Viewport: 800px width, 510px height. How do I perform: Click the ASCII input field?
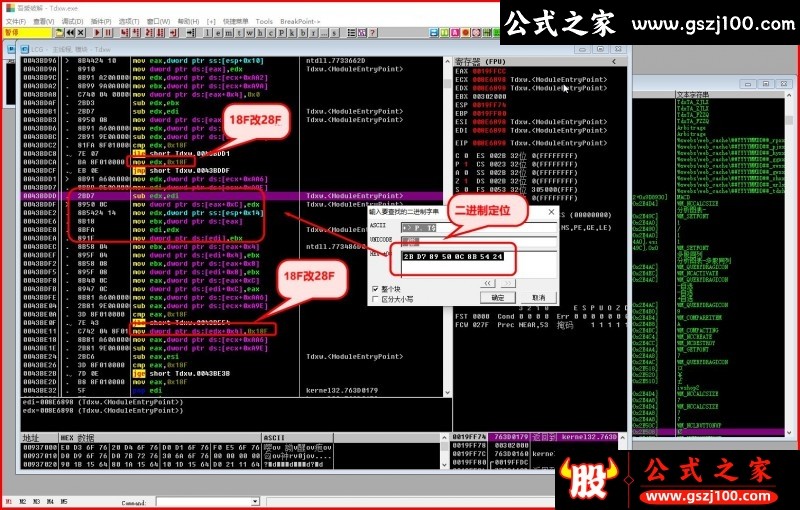(x=479, y=227)
